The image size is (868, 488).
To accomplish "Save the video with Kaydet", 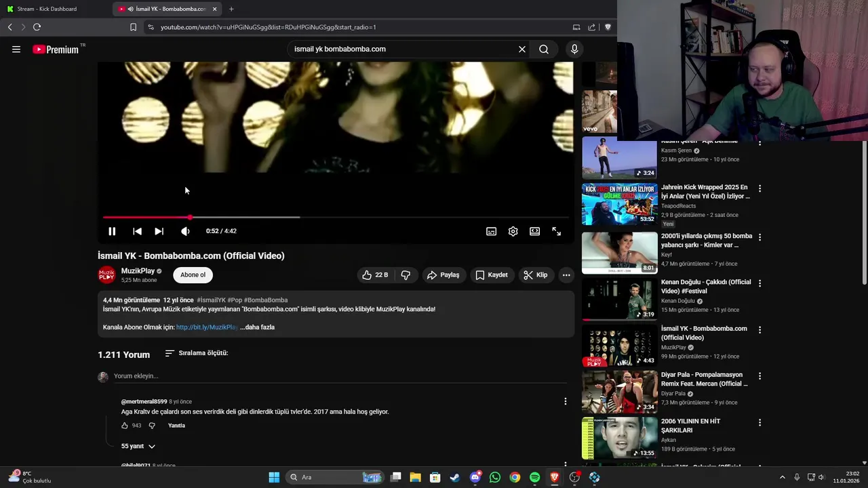I will pos(492,275).
